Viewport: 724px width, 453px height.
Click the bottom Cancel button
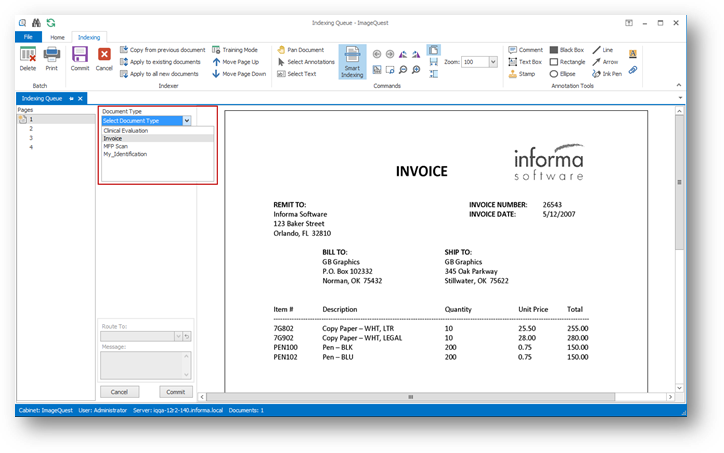point(119,392)
